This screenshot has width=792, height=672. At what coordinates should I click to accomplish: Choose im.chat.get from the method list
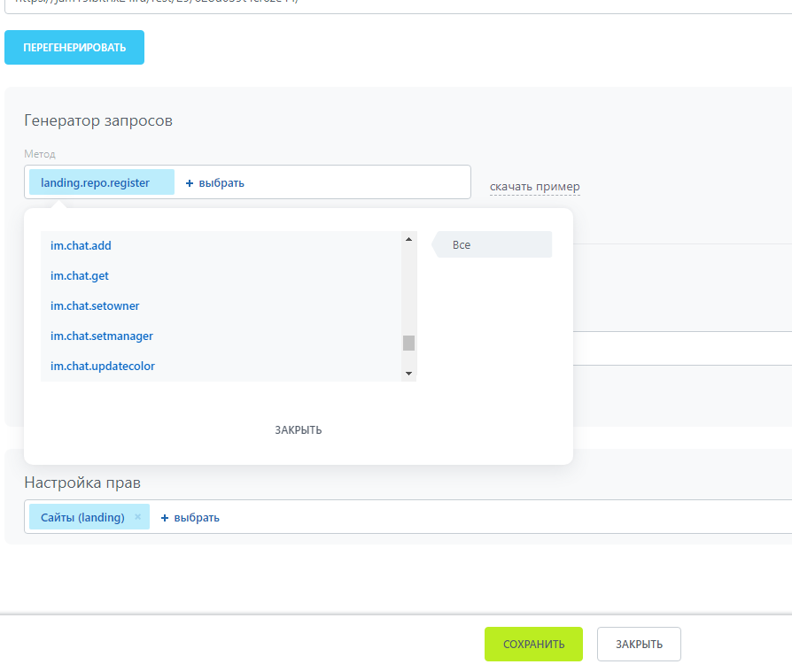[x=80, y=275]
